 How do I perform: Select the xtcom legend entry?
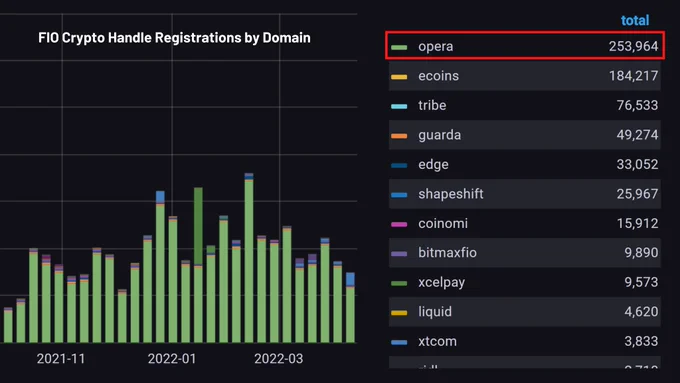(525, 341)
